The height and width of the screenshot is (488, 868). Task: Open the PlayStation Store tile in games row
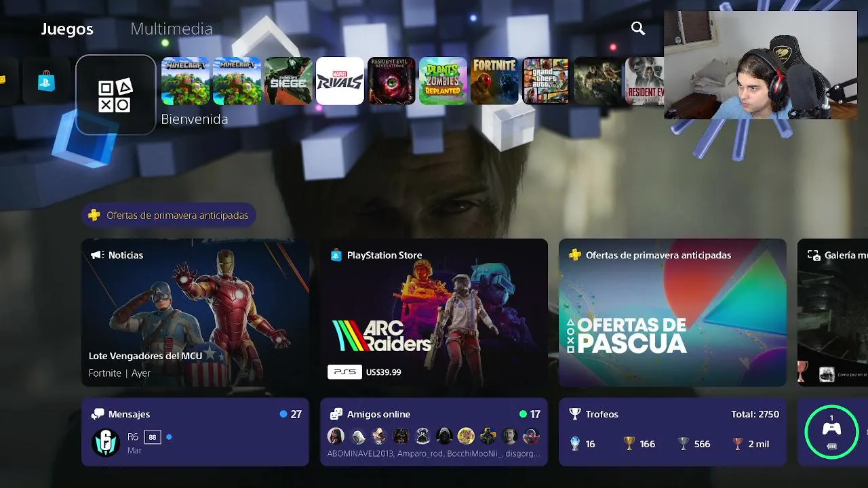(47, 81)
